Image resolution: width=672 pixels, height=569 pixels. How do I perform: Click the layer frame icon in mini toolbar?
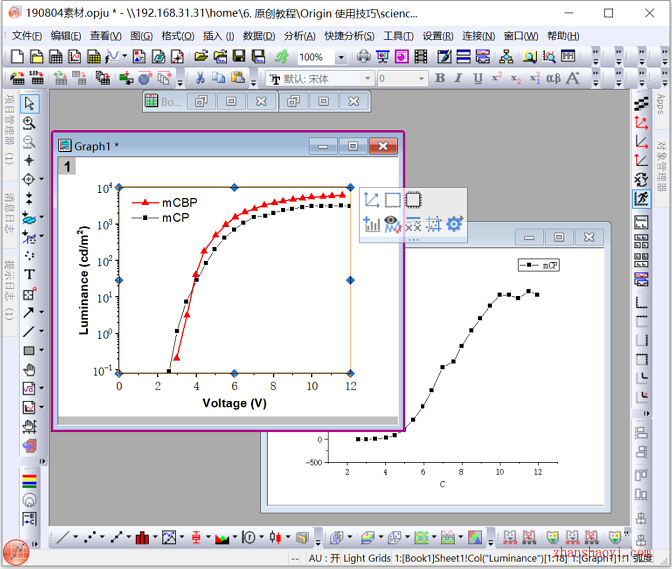393,200
